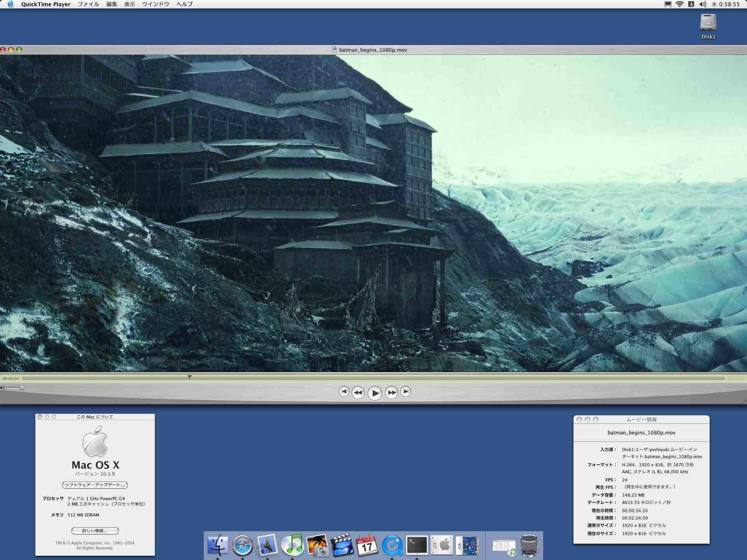Open minimized iTunes window in Dock
Viewport: 747px width, 560px height.
[x=504, y=546]
